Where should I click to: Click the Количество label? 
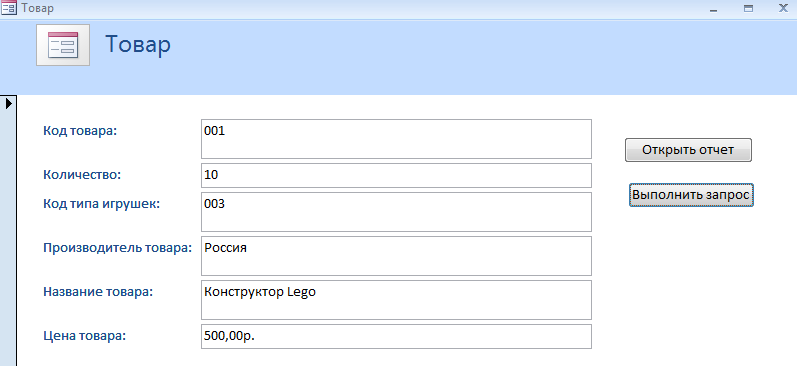click(x=82, y=175)
